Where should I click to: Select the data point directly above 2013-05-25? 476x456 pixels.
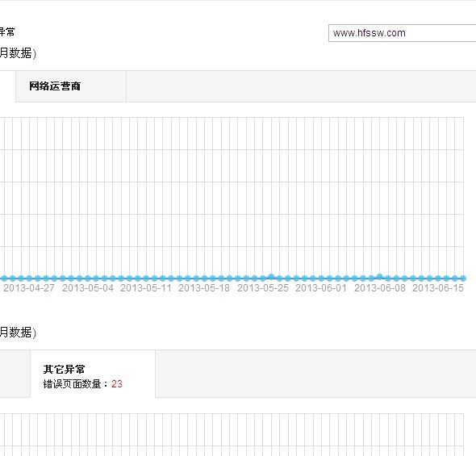(x=263, y=278)
